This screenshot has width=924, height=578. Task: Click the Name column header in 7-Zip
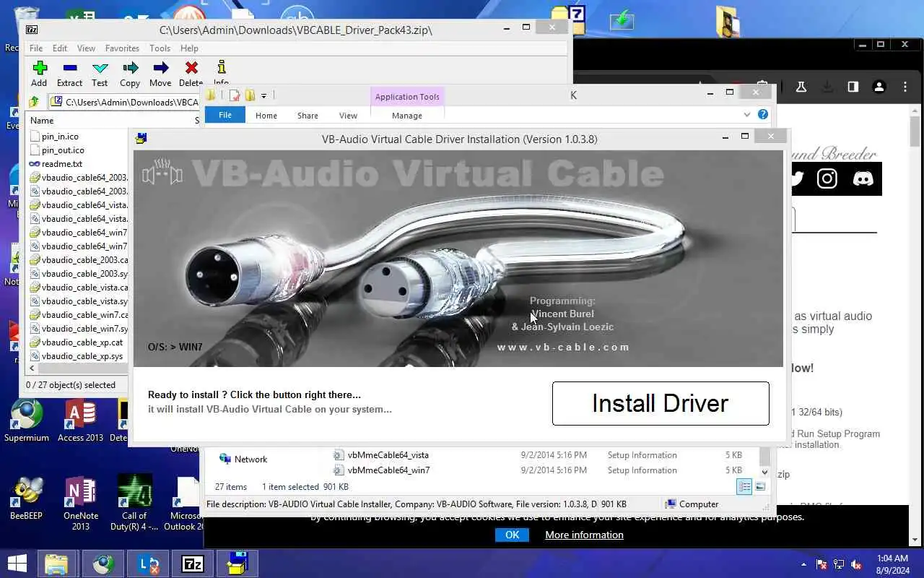click(42, 121)
